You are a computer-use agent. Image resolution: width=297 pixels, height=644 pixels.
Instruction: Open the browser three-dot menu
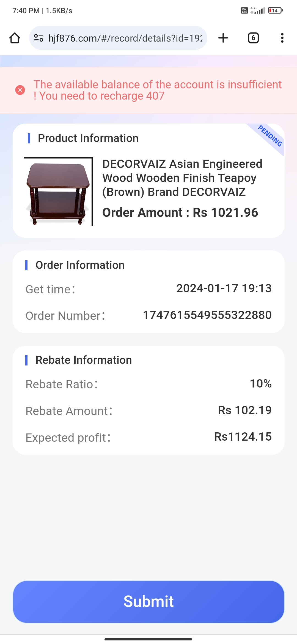(x=282, y=38)
